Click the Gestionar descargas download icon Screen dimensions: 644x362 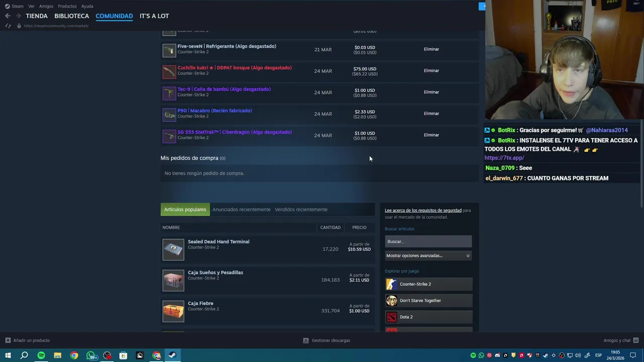(x=305, y=340)
